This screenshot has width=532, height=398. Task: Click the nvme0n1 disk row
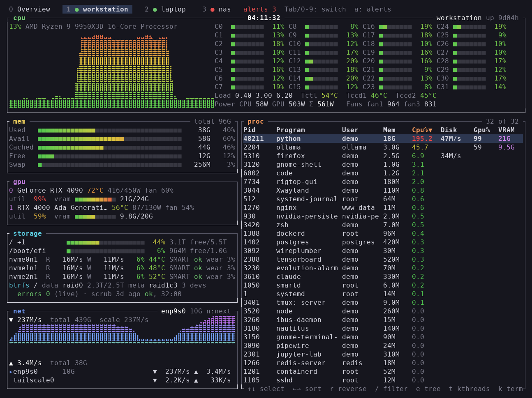pos(122,259)
